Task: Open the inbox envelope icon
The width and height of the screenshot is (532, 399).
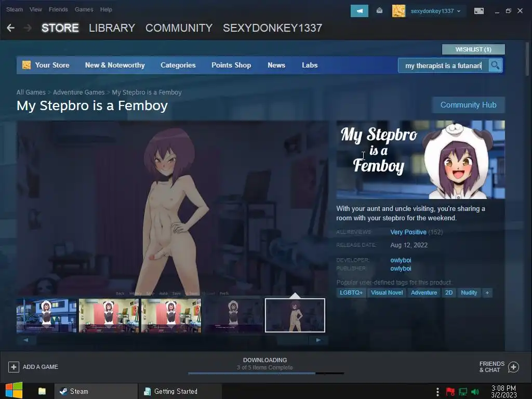Action: [379, 11]
